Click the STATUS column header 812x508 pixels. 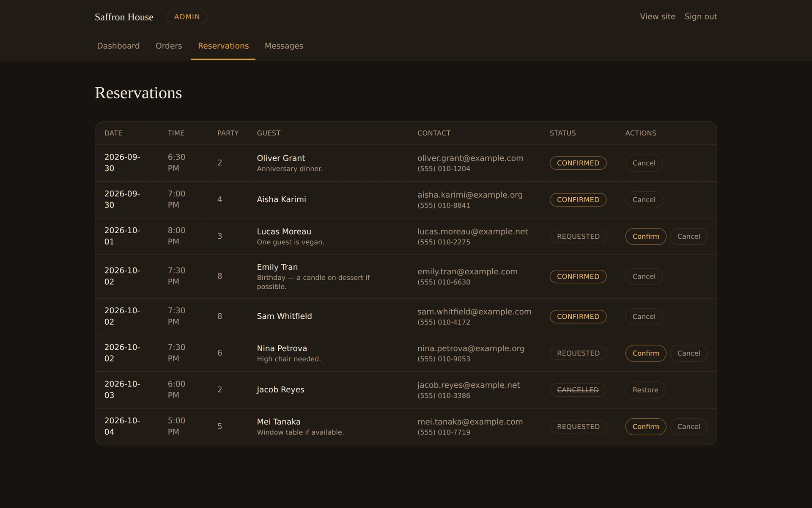pos(562,133)
